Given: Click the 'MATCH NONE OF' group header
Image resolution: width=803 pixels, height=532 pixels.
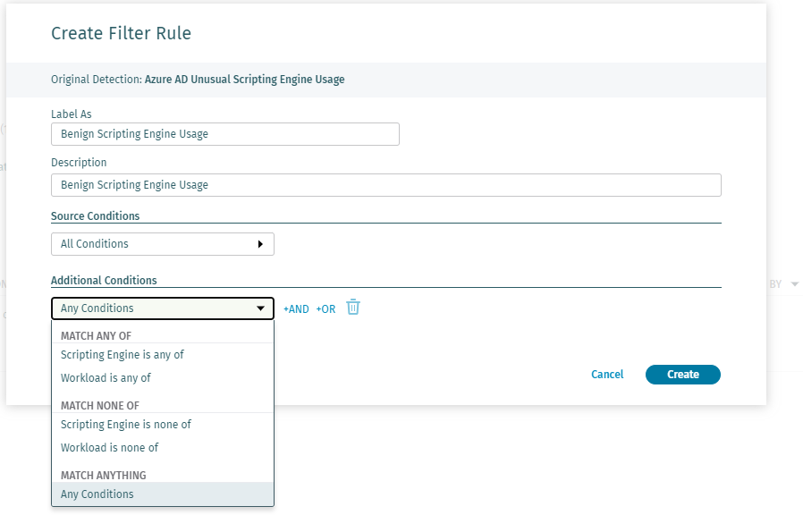Looking at the screenshot, I should click(100, 406).
